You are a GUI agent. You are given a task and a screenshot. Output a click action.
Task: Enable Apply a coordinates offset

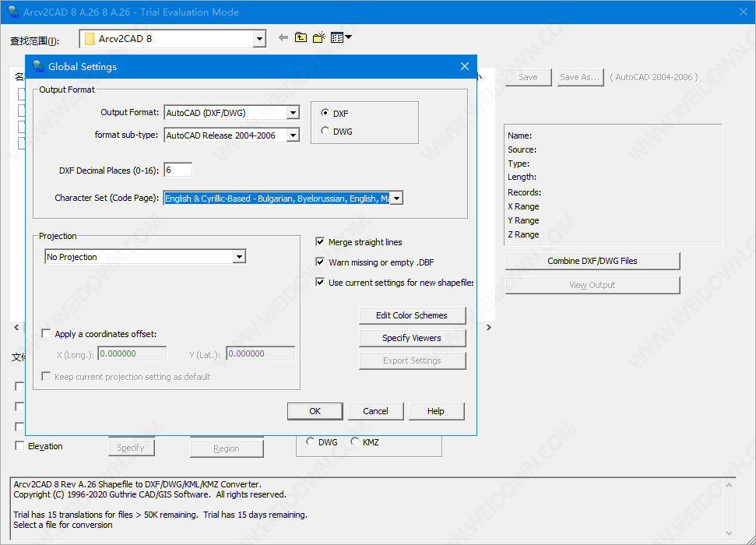click(46, 333)
